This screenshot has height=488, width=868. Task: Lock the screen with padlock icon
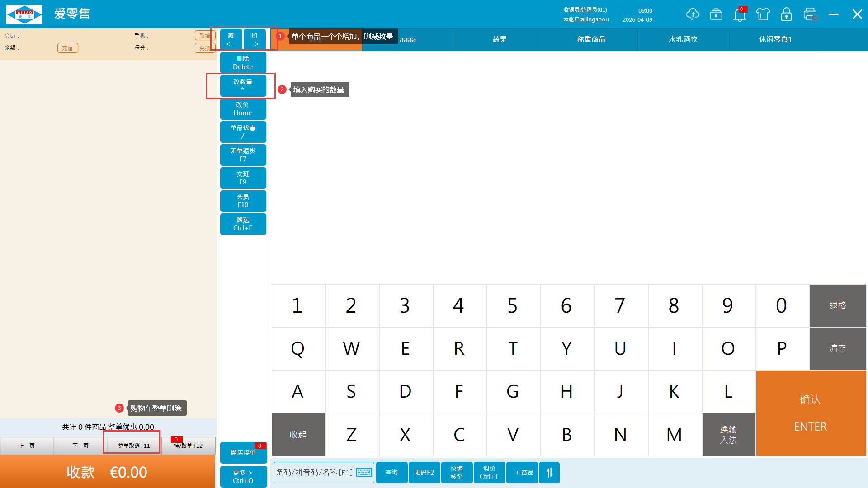787,14
